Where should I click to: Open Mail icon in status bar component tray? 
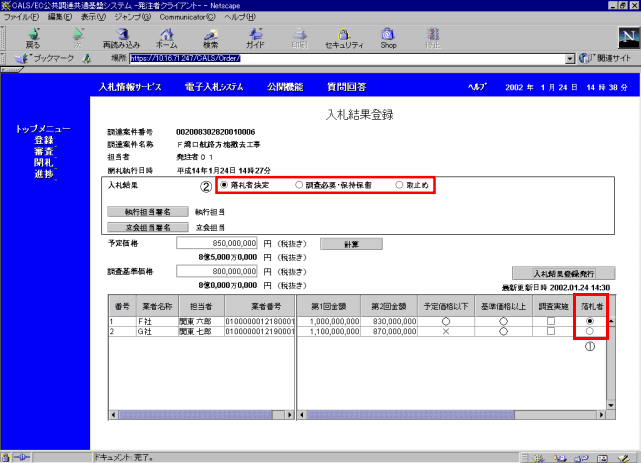click(560, 458)
